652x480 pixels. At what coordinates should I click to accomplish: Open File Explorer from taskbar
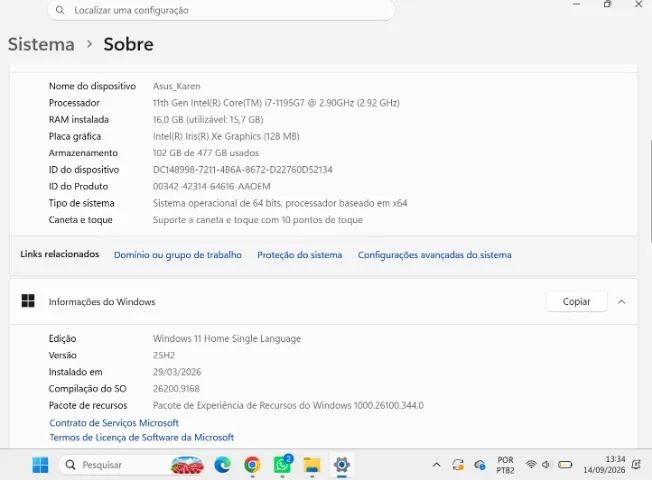pyautogui.click(x=312, y=465)
